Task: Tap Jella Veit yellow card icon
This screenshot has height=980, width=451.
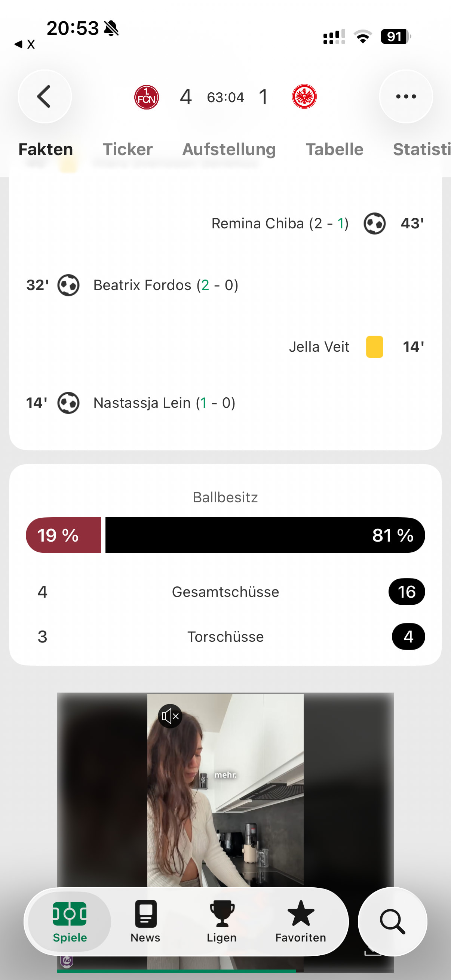Action: click(374, 346)
